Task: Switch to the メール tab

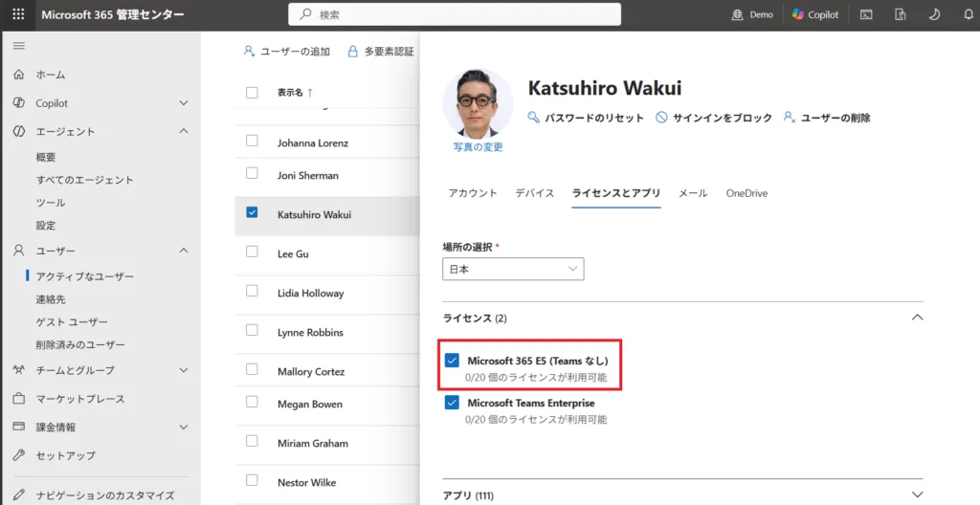Action: click(x=693, y=193)
